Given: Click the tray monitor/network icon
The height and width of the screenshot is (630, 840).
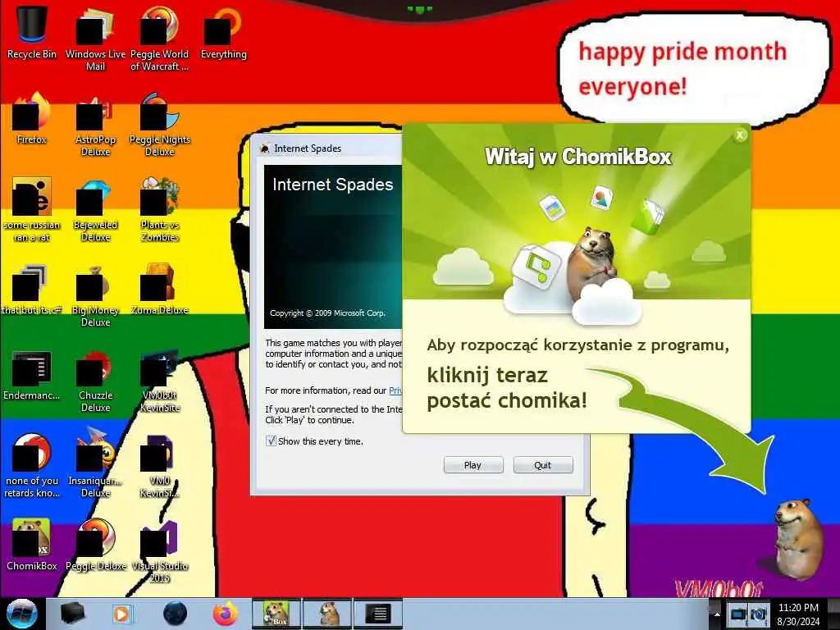Looking at the screenshot, I should pos(739,614).
